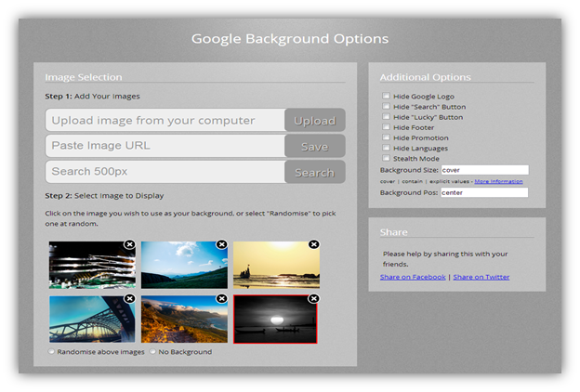580x392 pixels.
Task: Enable Hide Google Logo checkbox
Action: pos(386,96)
